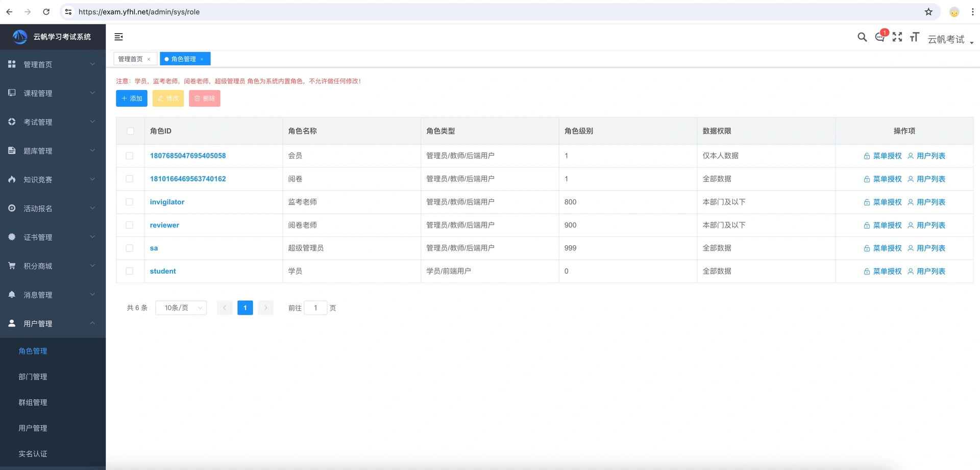Screen dimensions: 980x470
Task: Expand 考试管理 sidebar menu
Action: click(x=53, y=122)
